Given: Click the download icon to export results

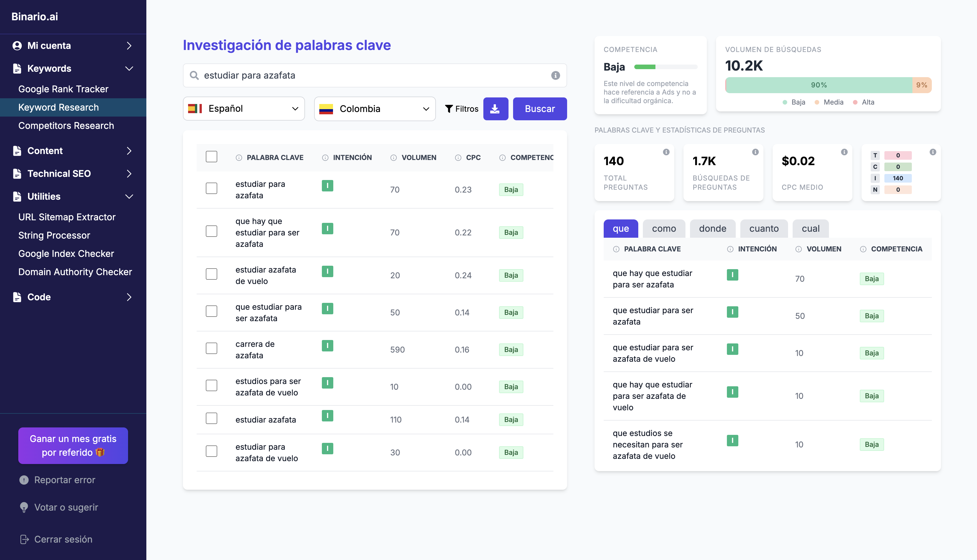Looking at the screenshot, I should tap(495, 108).
